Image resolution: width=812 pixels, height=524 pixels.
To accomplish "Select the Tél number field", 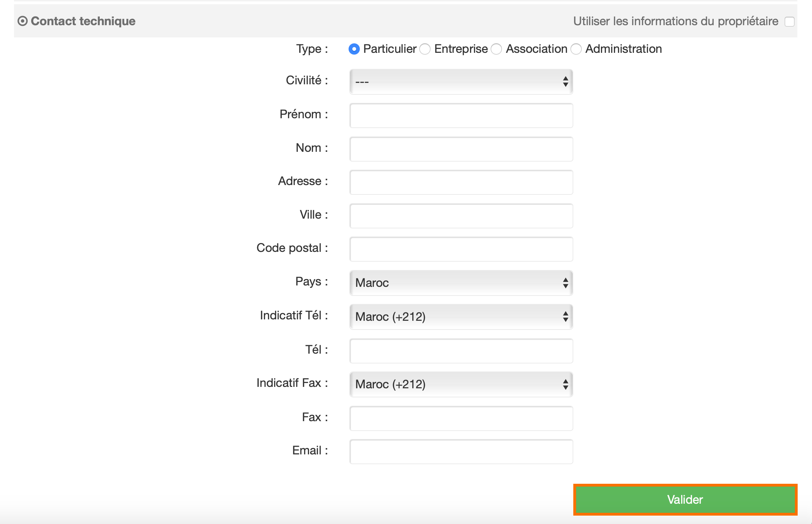I will click(461, 351).
